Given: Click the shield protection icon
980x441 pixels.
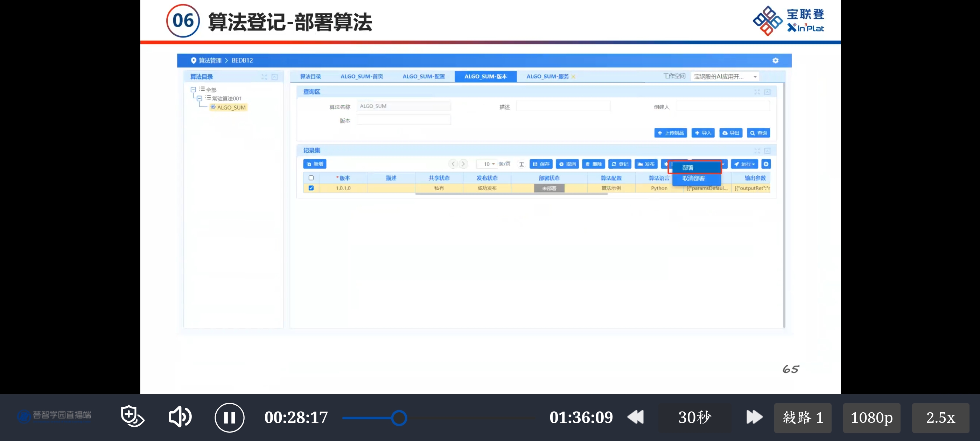Looking at the screenshot, I should [132, 416].
